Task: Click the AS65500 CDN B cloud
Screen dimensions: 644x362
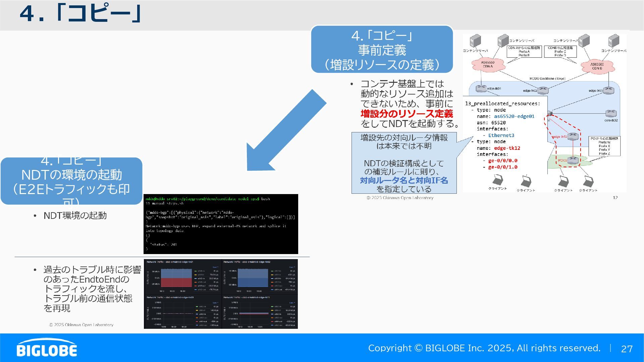Action: coord(597,66)
